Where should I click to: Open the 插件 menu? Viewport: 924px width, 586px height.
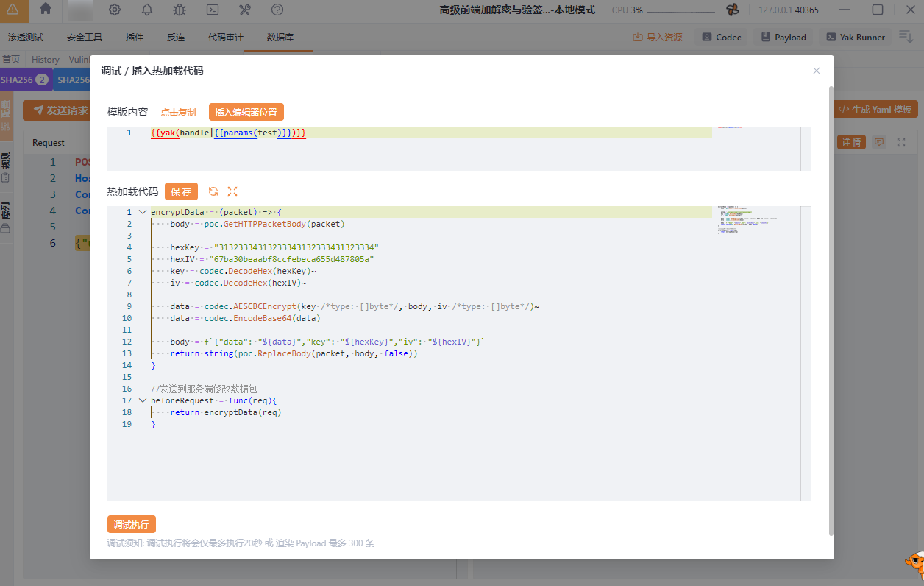coord(135,37)
